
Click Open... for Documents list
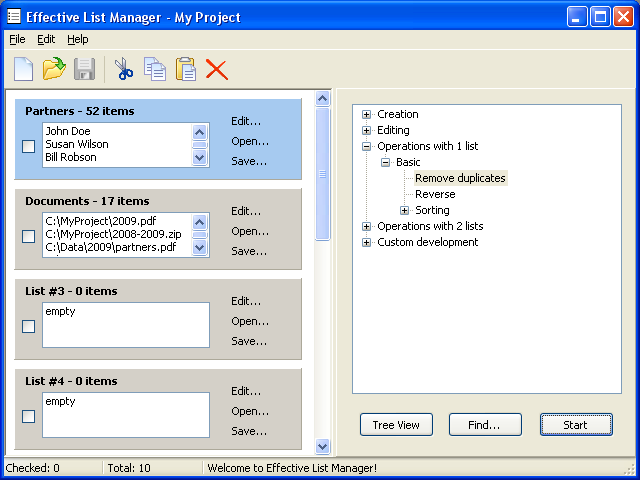tap(250, 231)
